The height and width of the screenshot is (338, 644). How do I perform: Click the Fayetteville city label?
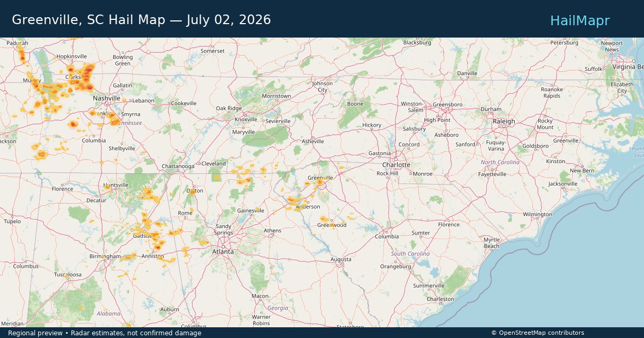coord(493,174)
